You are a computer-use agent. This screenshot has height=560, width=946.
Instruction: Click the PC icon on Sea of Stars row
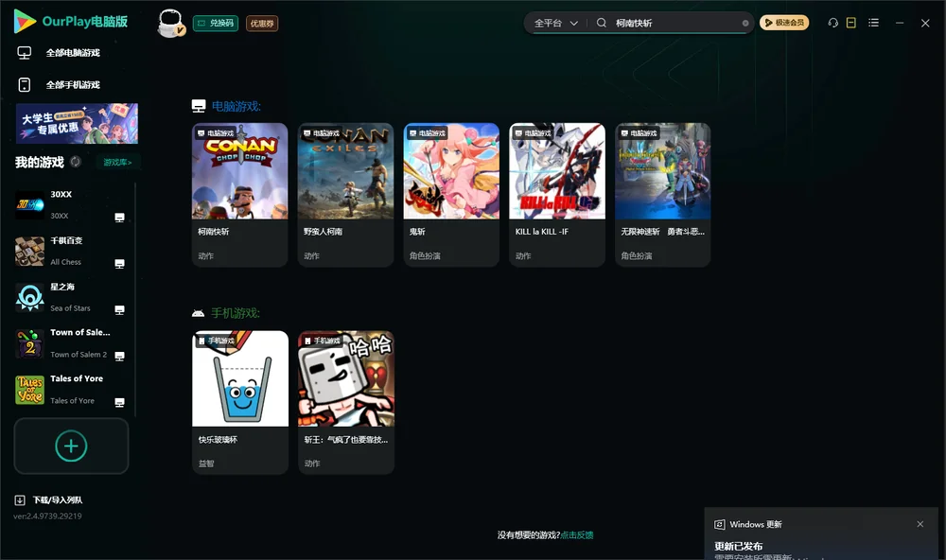coord(119,309)
